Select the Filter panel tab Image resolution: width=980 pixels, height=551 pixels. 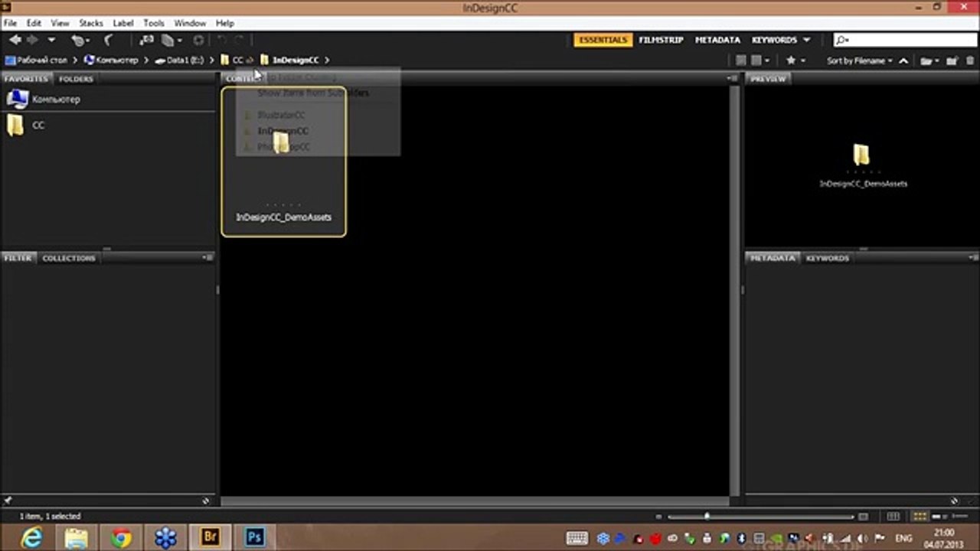point(18,258)
